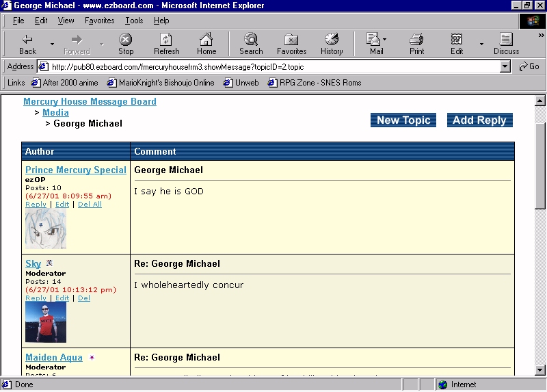Open Prince Mercury Special's profile link
The width and height of the screenshot is (547, 392).
76,170
